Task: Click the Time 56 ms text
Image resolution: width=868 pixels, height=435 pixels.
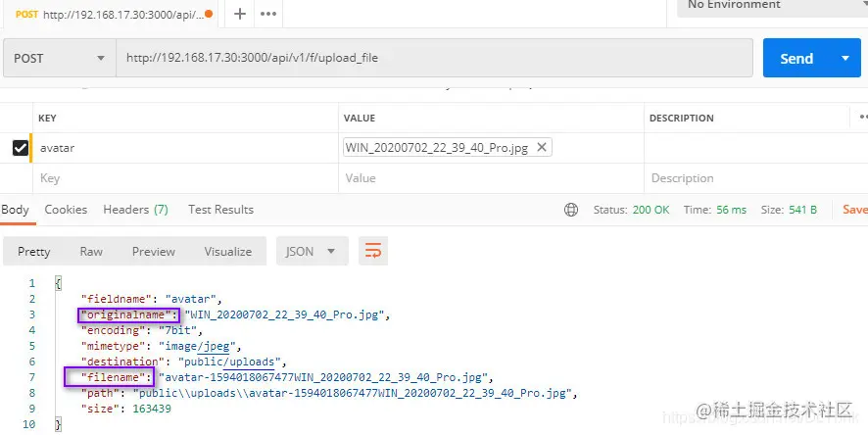Action: pyautogui.click(x=714, y=210)
